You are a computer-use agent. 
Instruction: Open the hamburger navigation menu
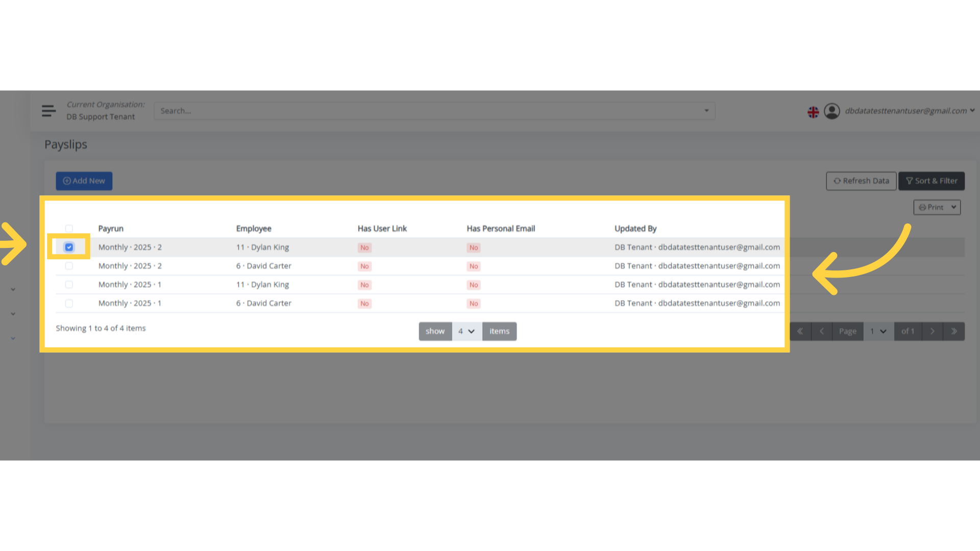coord(48,111)
